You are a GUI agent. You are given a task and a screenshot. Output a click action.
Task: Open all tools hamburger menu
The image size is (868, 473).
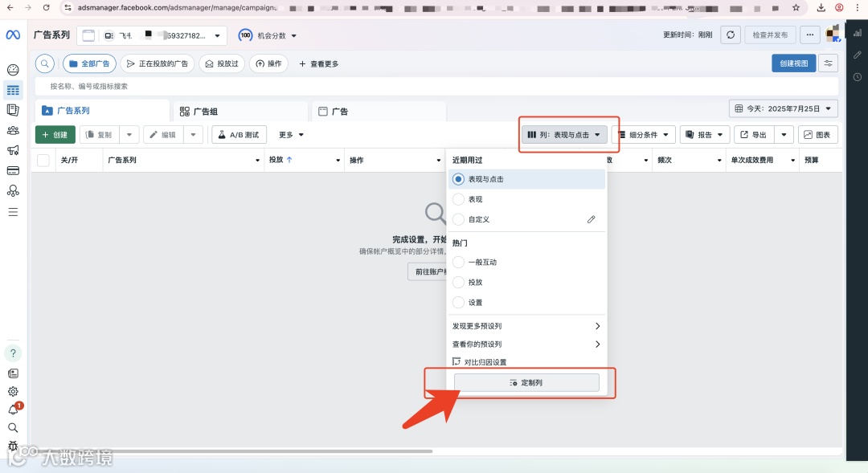13,212
